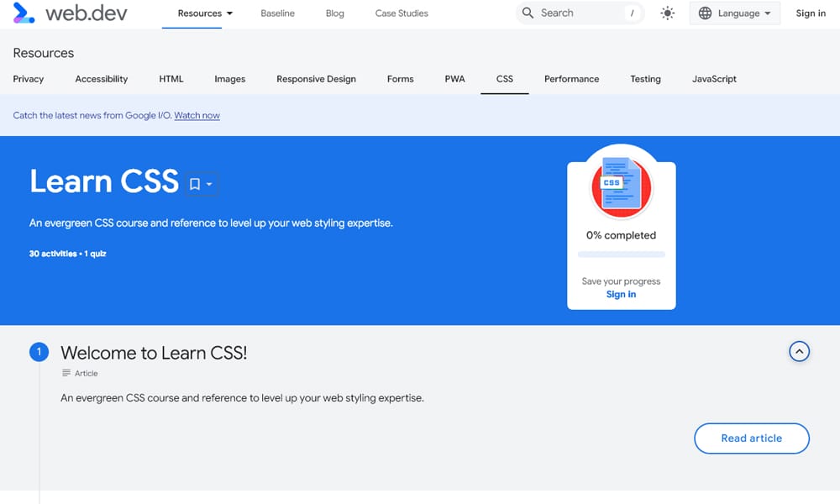Focus the Search input field
Viewport: 840px width, 504px height.
pos(580,13)
